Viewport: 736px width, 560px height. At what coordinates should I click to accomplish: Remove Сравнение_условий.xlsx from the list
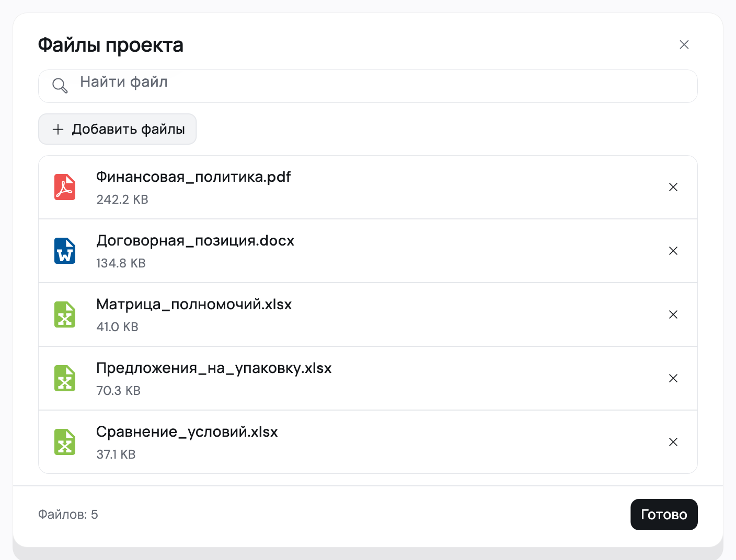(673, 442)
